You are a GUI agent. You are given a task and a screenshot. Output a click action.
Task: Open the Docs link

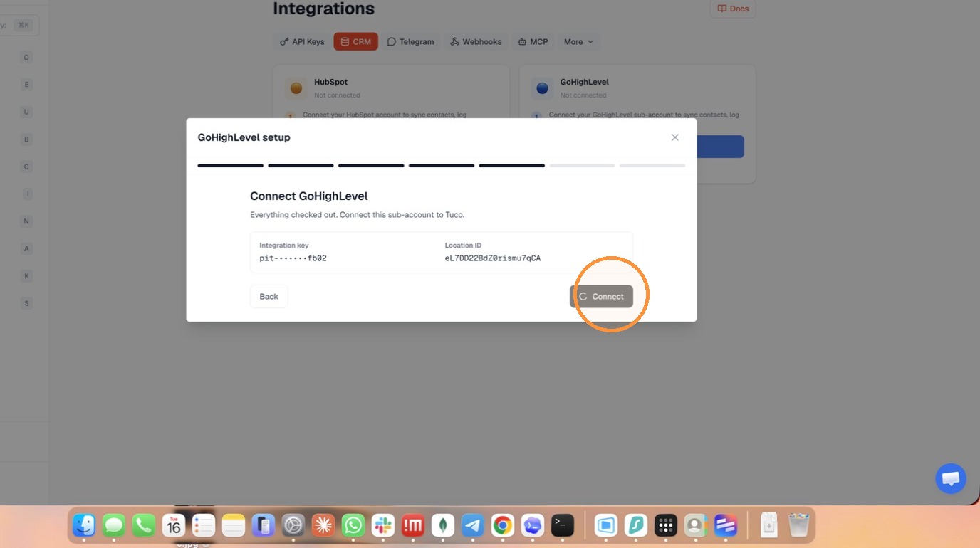pos(733,9)
